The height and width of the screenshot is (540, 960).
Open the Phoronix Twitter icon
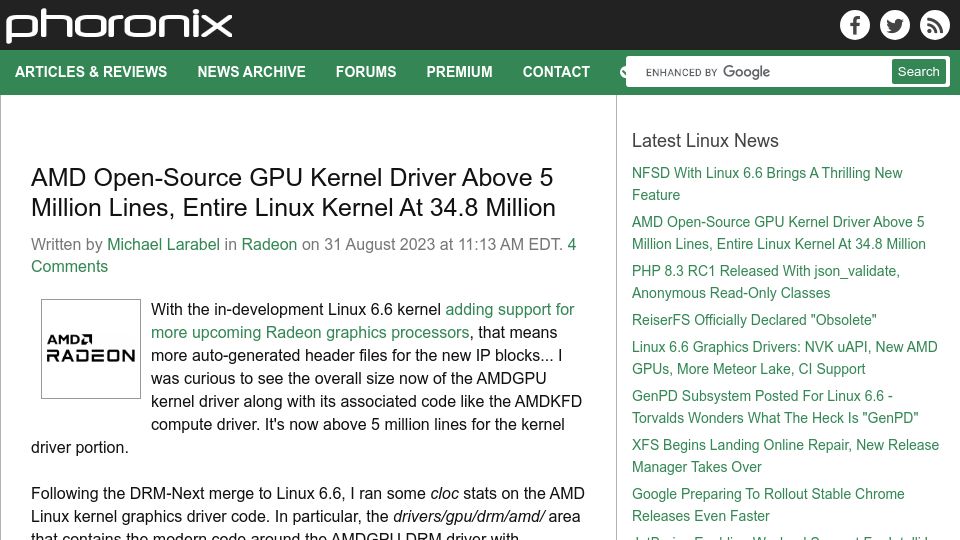tap(894, 25)
